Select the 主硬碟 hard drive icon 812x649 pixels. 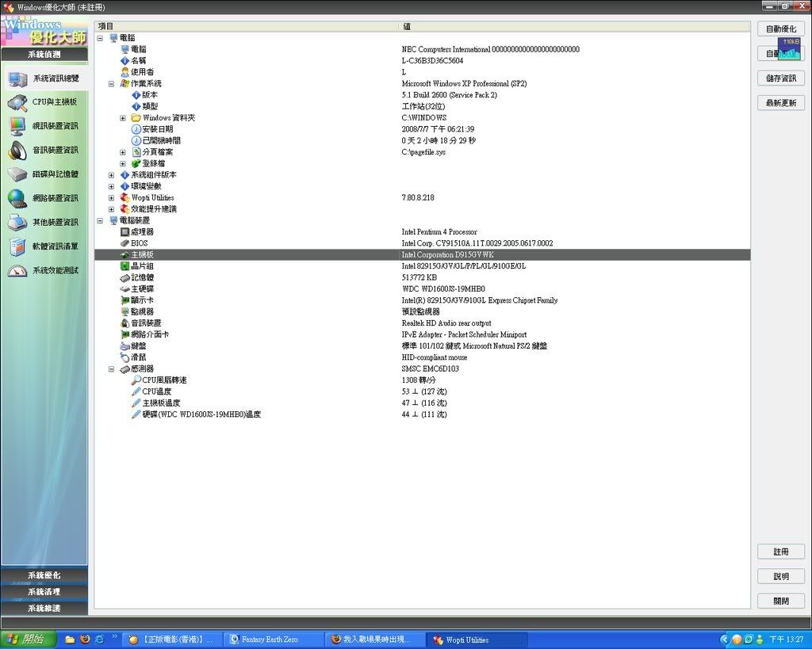(124, 288)
